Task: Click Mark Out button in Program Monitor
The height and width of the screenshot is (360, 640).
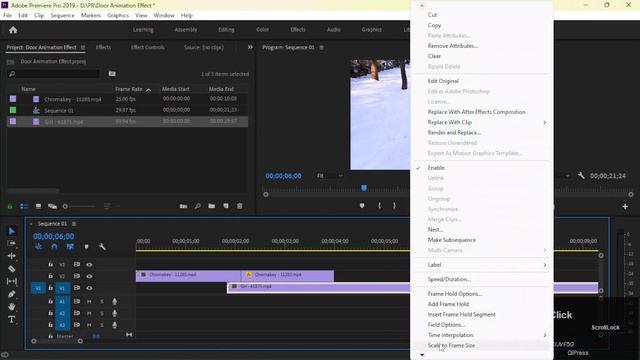Action: click(394, 206)
